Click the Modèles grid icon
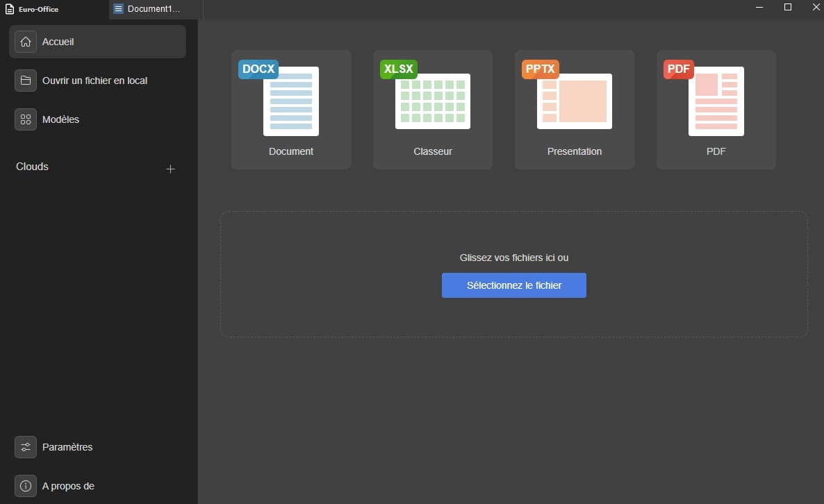Image resolution: width=824 pixels, height=504 pixels. tap(26, 119)
